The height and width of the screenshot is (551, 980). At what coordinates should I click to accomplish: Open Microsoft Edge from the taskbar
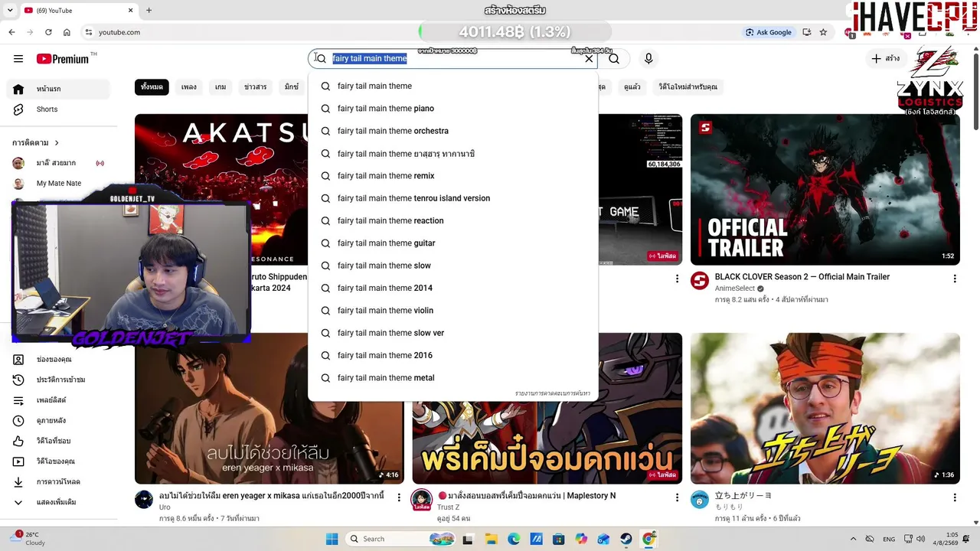(x=514, y=539)
